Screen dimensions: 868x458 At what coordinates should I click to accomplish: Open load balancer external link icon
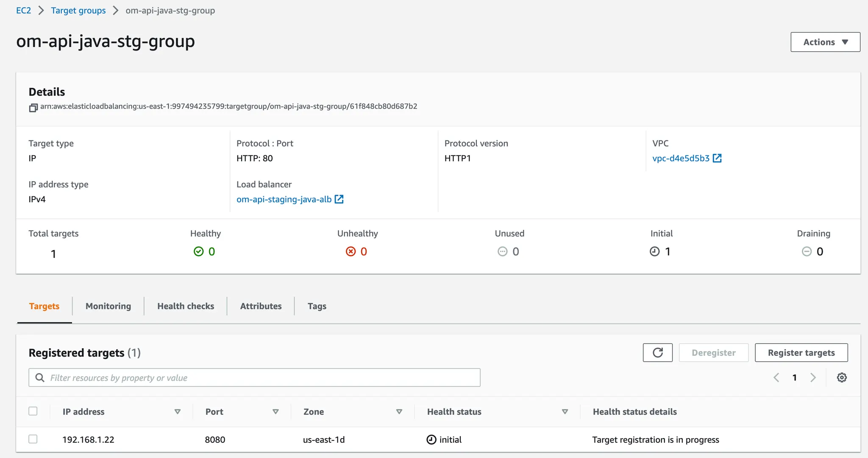[339, 199]
